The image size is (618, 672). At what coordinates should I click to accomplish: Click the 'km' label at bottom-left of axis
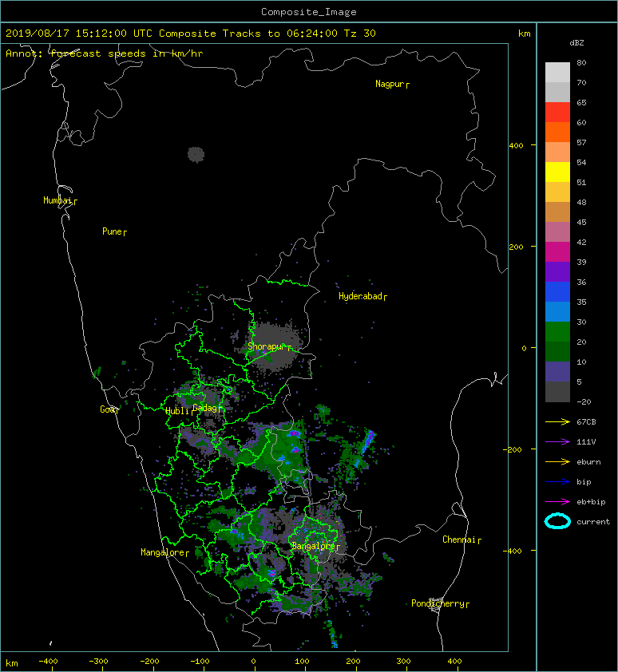click(x=12, y=663)
